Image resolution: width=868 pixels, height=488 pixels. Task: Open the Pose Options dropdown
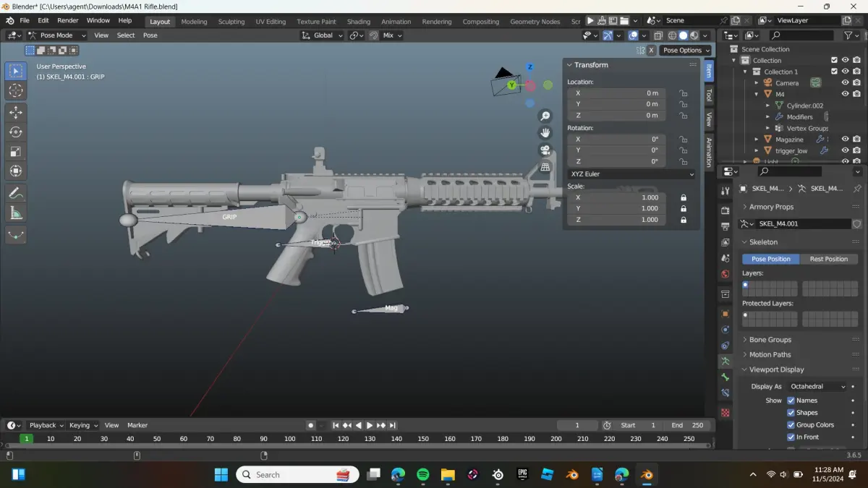coord(686,50)
